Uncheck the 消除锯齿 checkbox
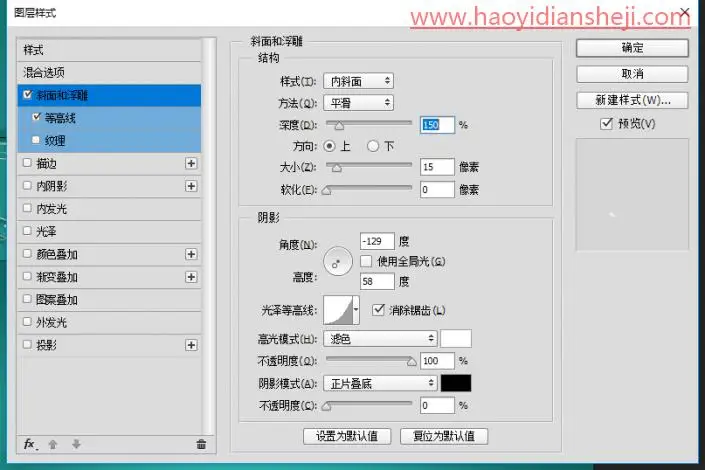The height and width of the screenshot is (470, 705). (x=379, y=309)
